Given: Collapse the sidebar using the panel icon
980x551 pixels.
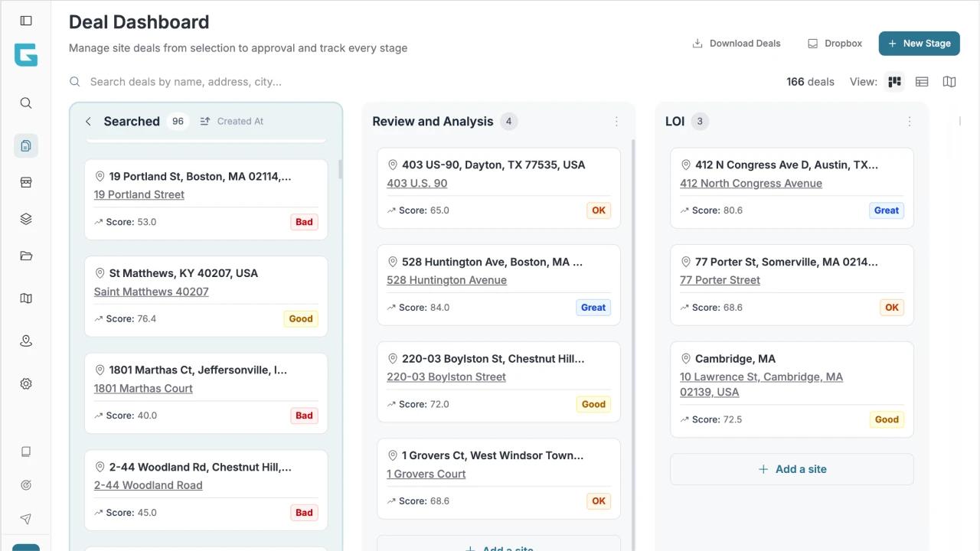Looking at the screenshot, I should coord(25,20).
